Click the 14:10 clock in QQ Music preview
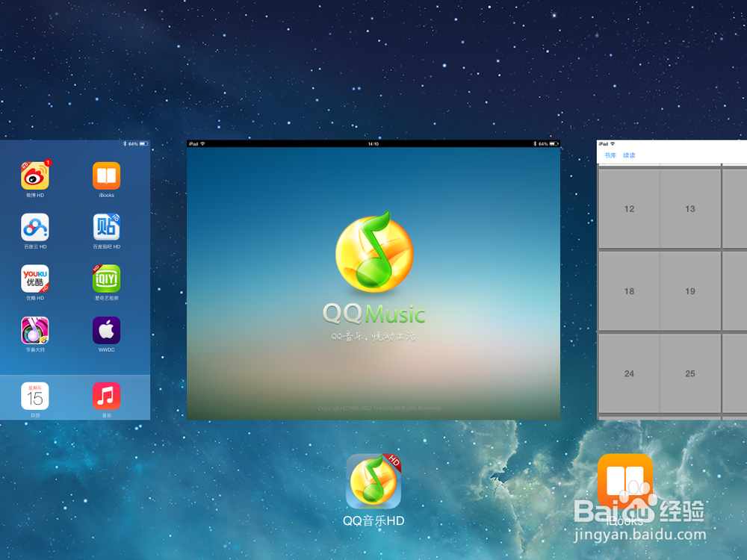The width and height of the screenshot is (747, 560). tap(373, 144)
